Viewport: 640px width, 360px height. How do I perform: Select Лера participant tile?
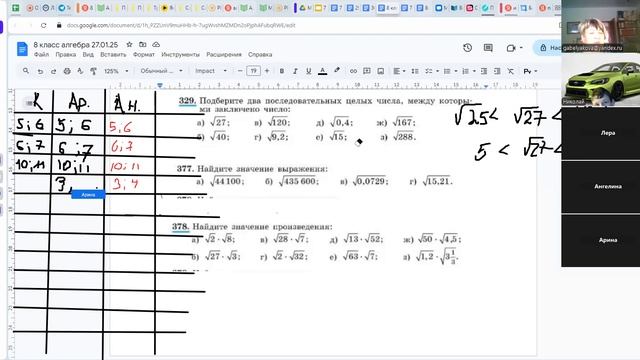click(x=600, y=133)
